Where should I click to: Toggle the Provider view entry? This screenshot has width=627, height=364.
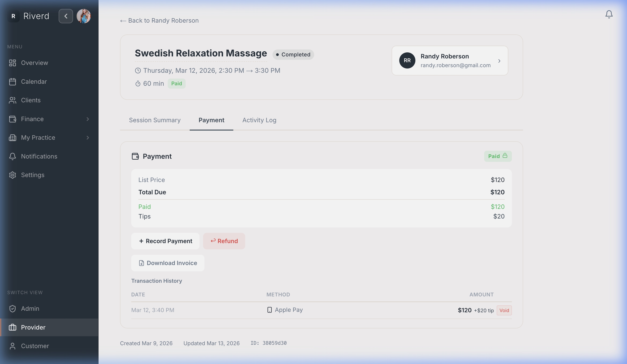tap(33, 328)
